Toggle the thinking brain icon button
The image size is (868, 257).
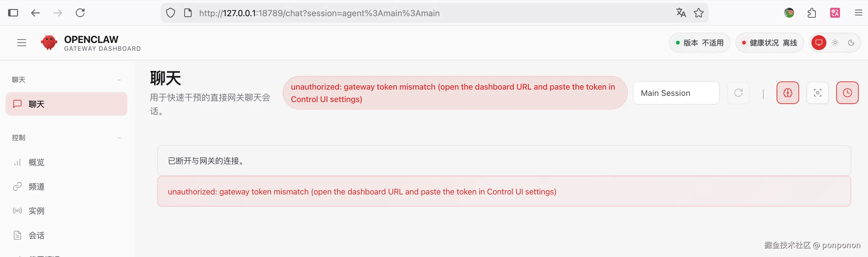788,93
